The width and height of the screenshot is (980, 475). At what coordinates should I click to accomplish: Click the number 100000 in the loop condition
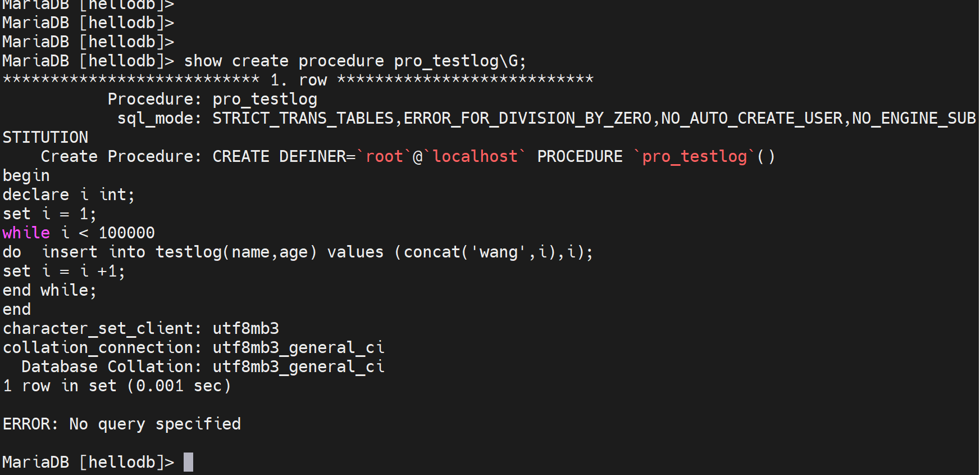[126, 233]
